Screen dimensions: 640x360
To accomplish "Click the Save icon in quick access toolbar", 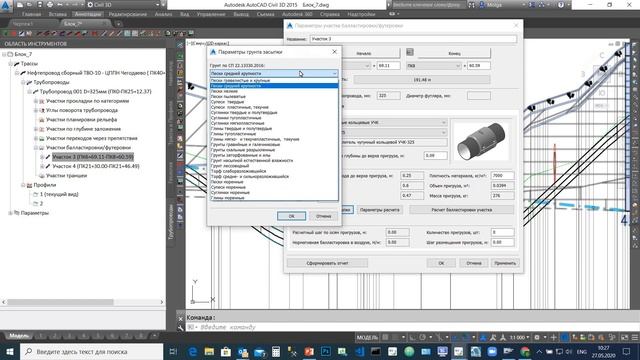I will (39, 5).
